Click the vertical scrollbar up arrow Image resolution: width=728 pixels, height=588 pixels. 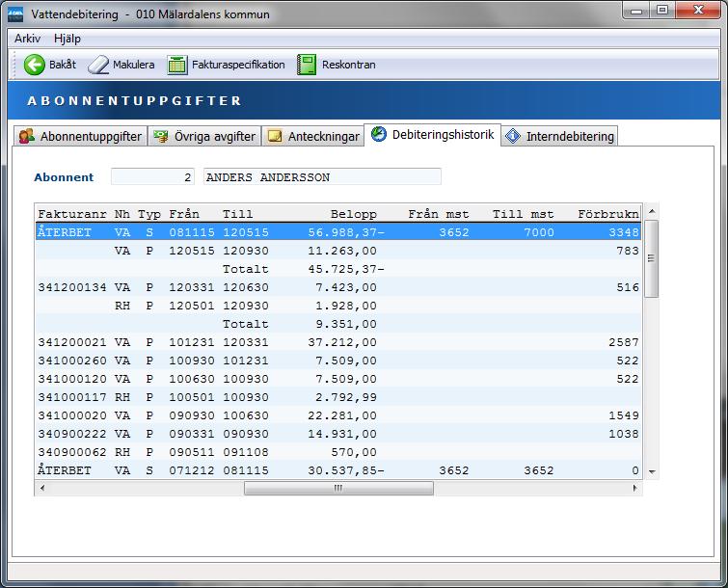tap(652, 212)
